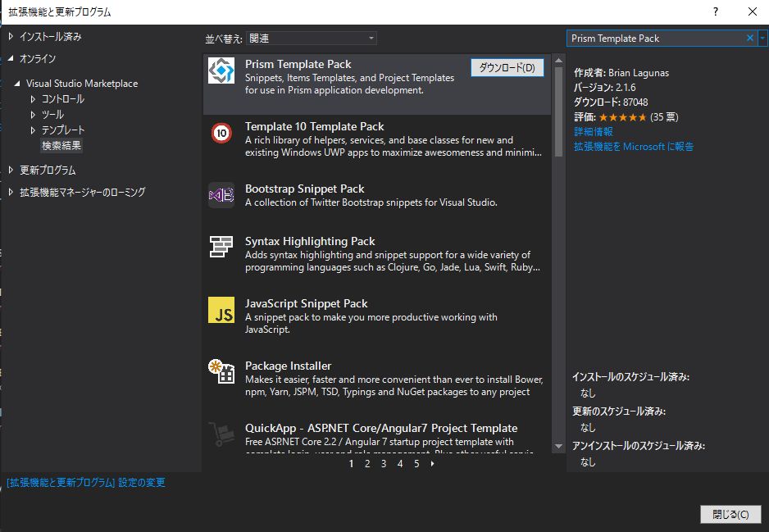
Task: Click the アンインストールのスケジュール済み label
Action: (639, 446)
